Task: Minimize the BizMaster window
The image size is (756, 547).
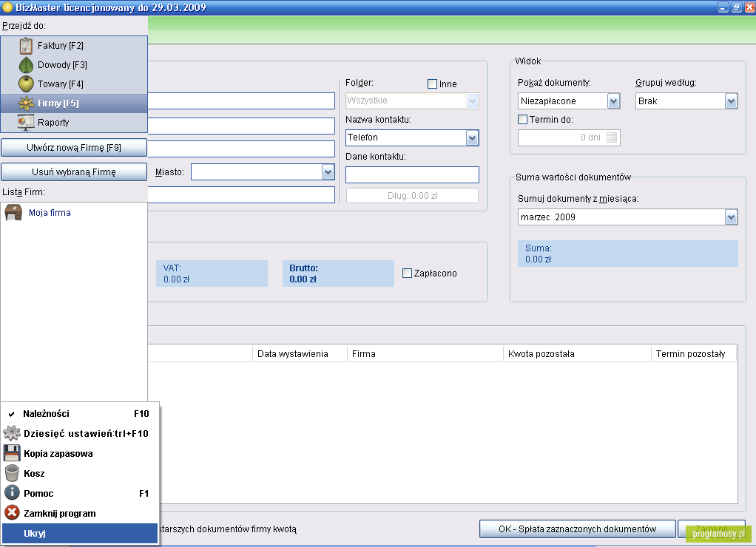Action: tap(723, 7)
